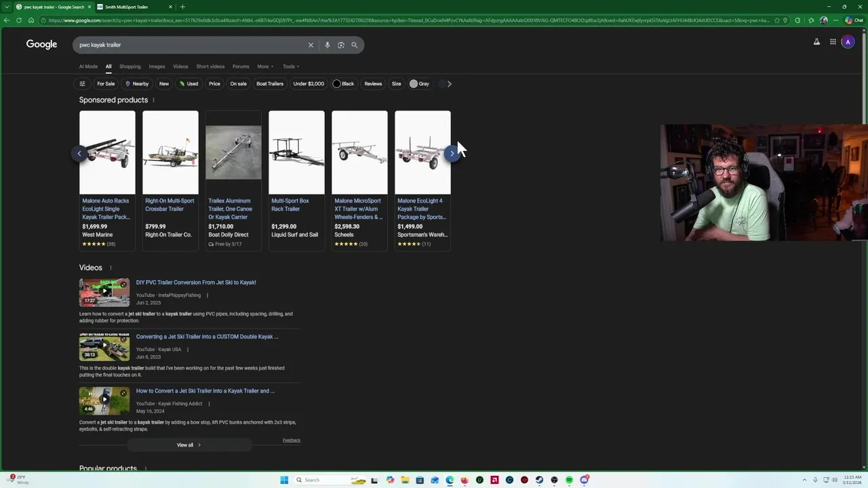Toggle the New condition filter chip
Screen dimensions: 868x488
pyautogui.click(x=164, y=84)
